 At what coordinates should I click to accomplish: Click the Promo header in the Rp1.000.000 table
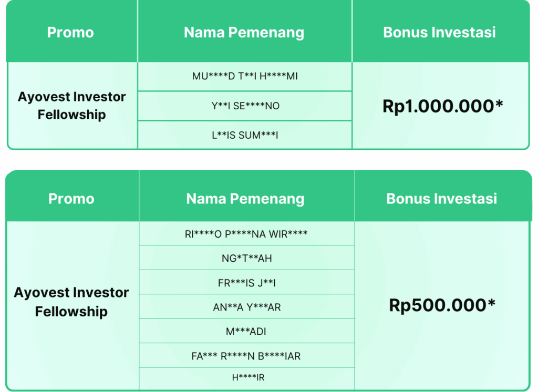tap(70, 33)
